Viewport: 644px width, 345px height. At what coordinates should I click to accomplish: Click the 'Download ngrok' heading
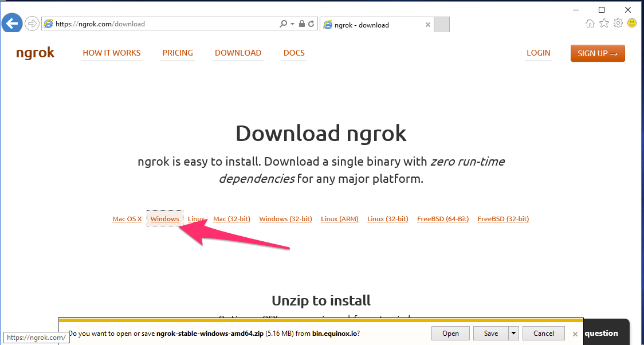[x=321, y=134]
